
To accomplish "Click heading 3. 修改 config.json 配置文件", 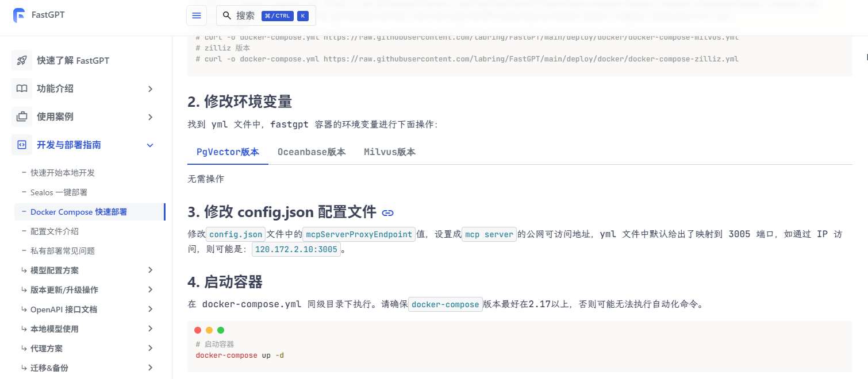I will click(x=282, y=212).
